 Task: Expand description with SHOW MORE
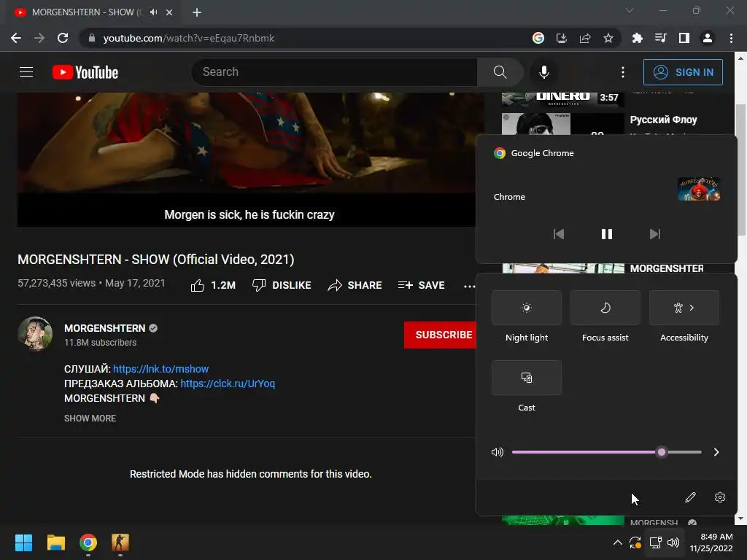click(x=90, y=418)
